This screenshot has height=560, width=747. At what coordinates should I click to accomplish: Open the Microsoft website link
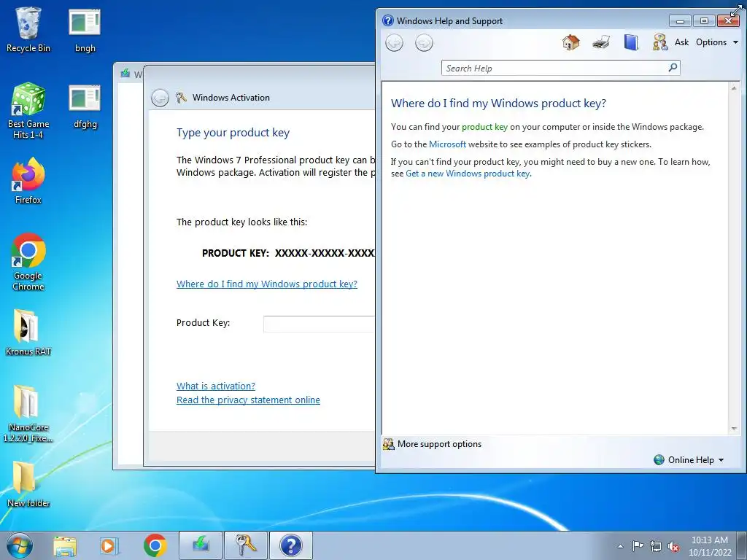(447, 144)
